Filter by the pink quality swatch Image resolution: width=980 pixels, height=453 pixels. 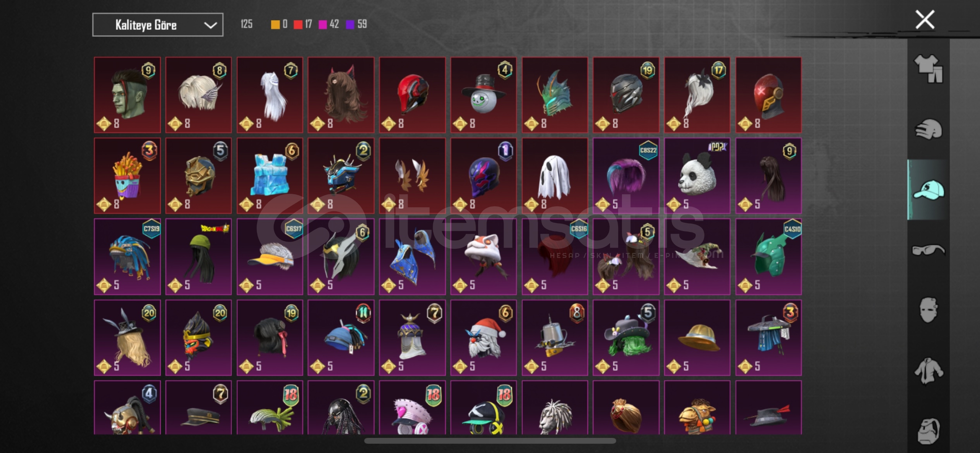[322, 24]
